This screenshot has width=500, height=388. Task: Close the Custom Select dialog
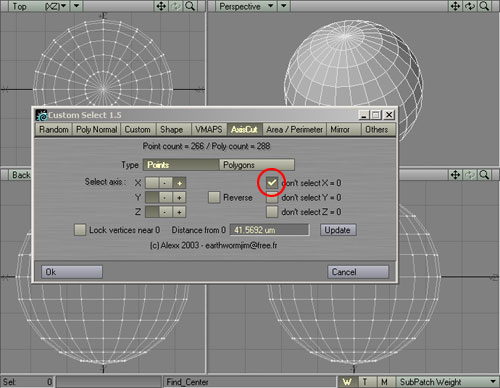click(389, 115)
